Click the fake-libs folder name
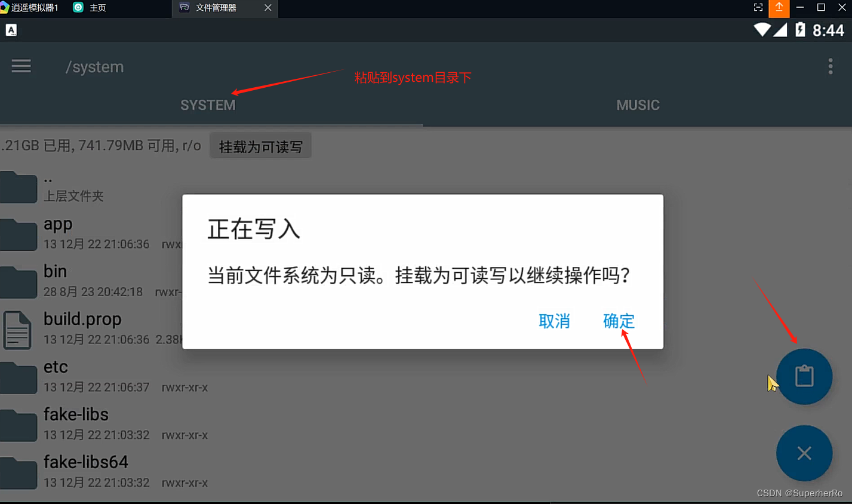The width and height of the screenshot is (852, 504). tap(76, 414)
